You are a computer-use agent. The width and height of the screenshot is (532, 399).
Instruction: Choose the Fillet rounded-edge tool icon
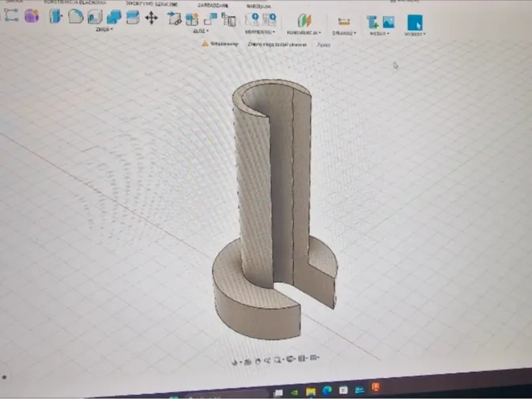75,17
